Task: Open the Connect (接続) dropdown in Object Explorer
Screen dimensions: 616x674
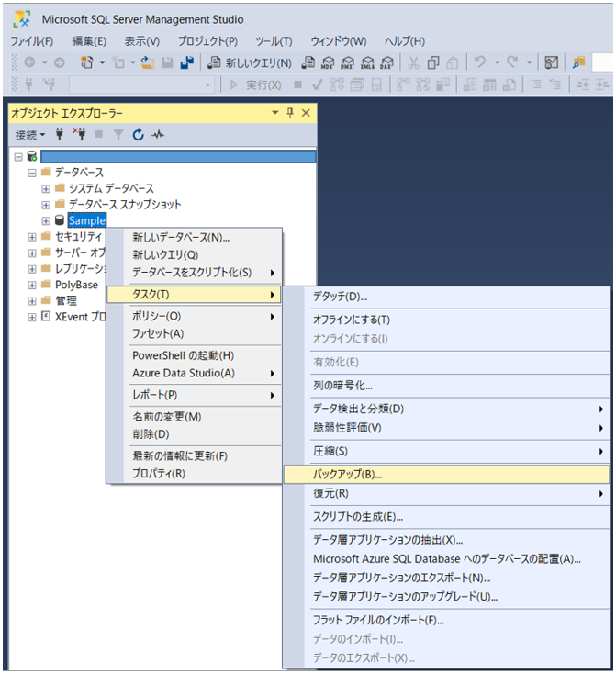Action: pyautogui.click(x=29, y=135)
